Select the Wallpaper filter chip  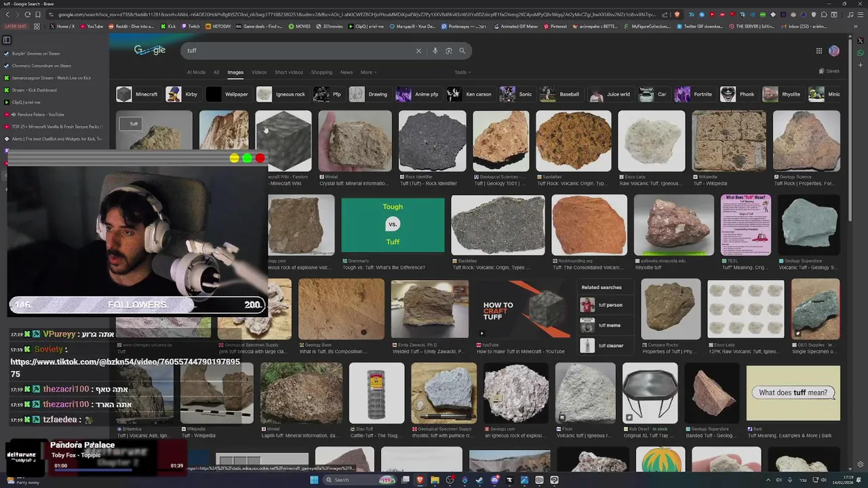tap(229, 94)
